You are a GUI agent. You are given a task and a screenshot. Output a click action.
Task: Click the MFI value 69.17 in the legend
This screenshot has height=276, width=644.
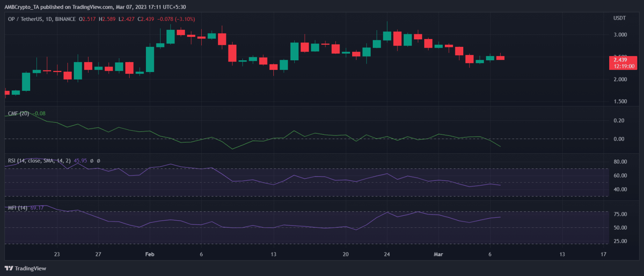click(x=37, y=208)
